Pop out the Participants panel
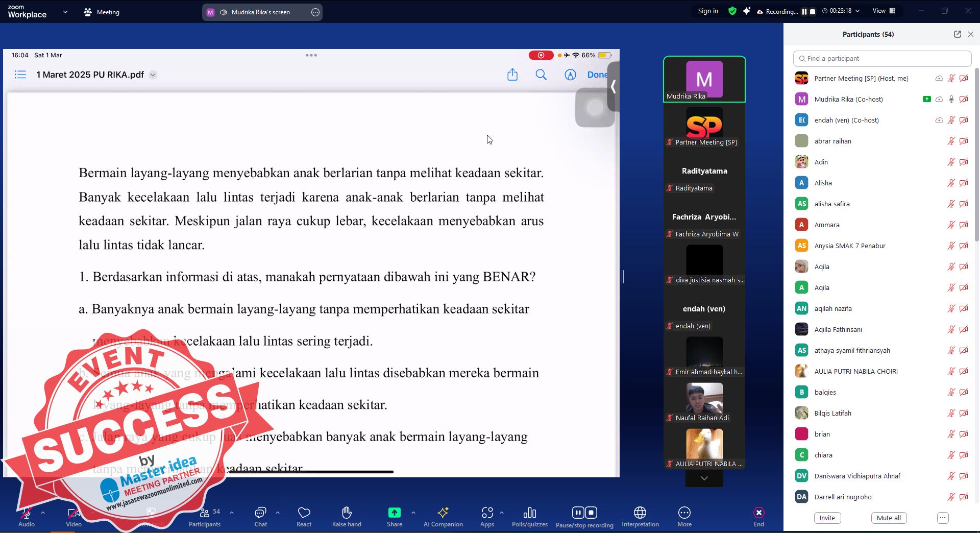 (x=957, y=34)
